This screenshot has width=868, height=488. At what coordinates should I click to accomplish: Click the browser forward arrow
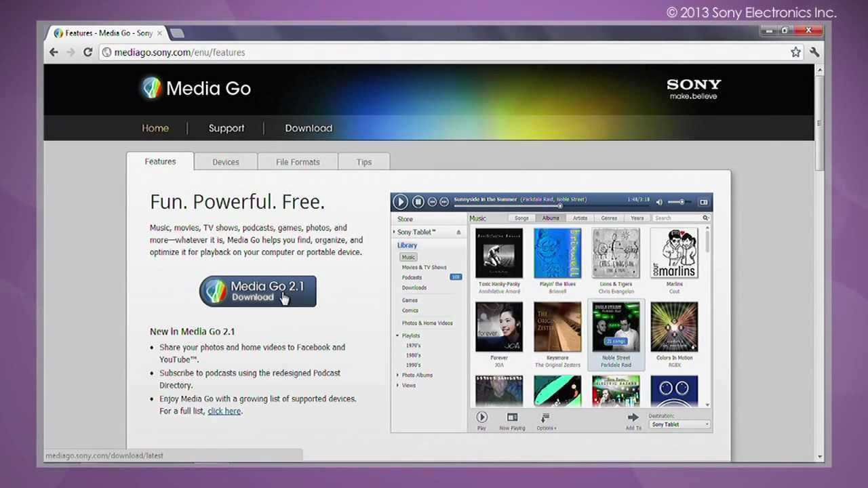tap(71, 52)
